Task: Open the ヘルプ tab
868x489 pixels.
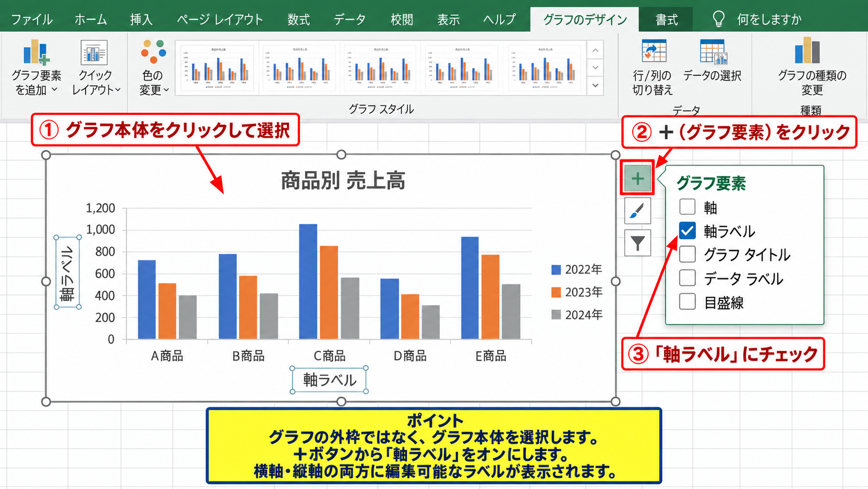Action: [499, 20]
